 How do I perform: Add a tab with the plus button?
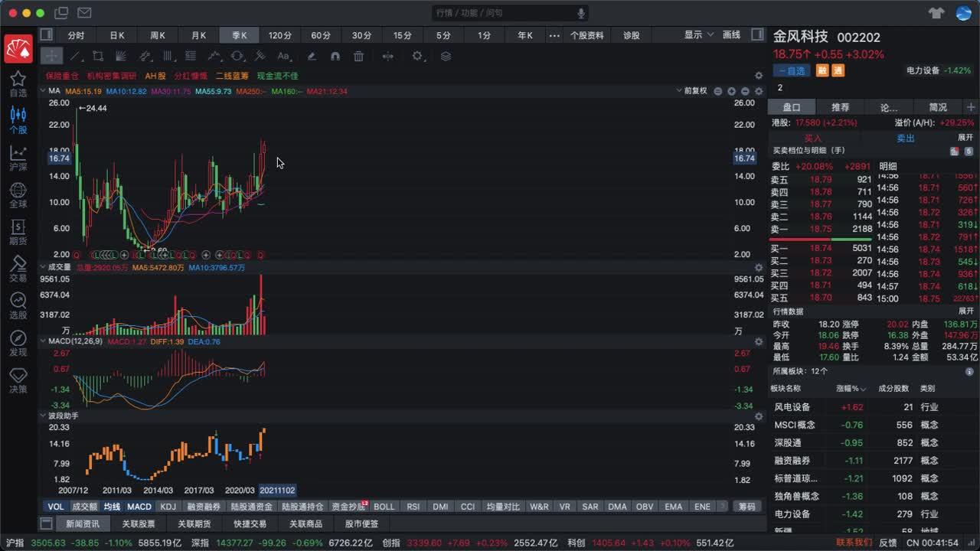click(x=971, y=107)
